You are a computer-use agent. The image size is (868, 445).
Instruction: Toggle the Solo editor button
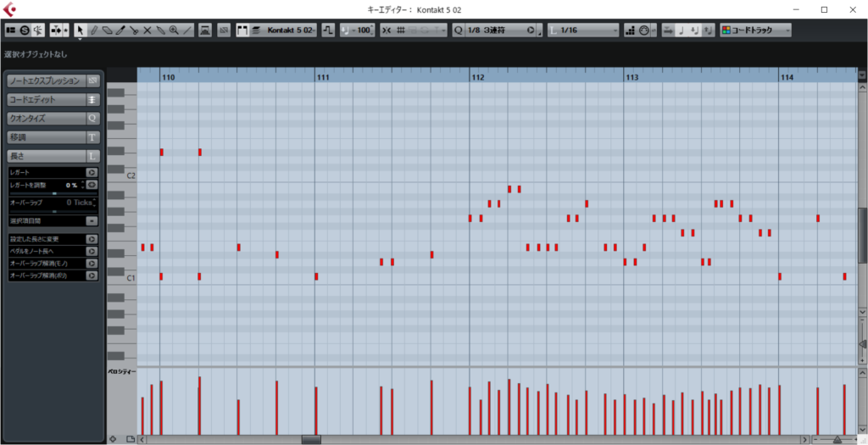(25, 30)
